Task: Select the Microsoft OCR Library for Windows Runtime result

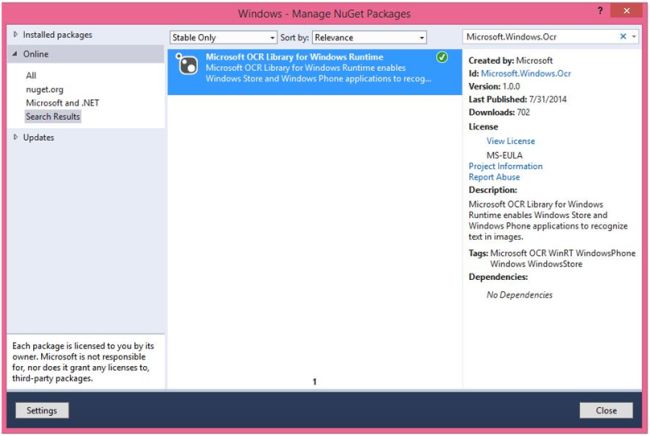Action: point(315,72)
